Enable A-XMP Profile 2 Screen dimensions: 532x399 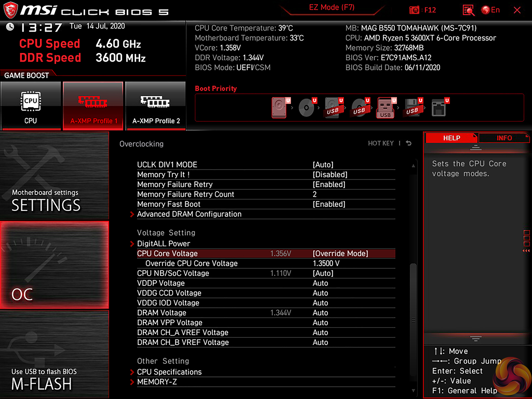(155, 105)
